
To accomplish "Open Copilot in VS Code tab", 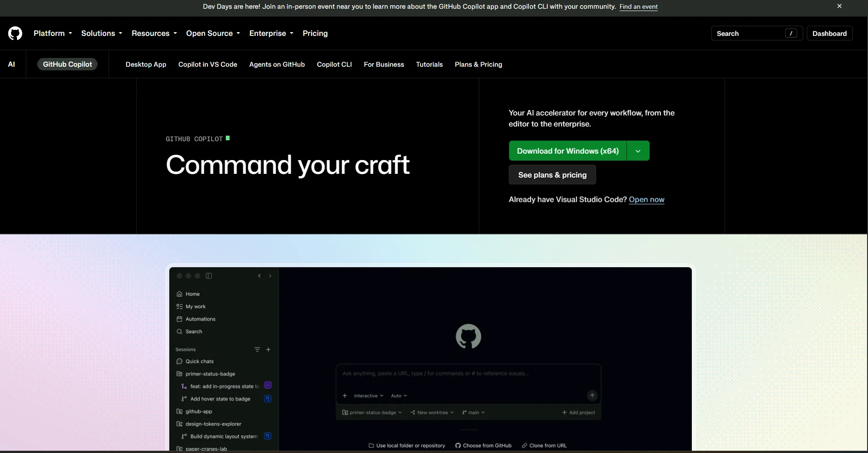I will pyautogui.click(x=208, y=64).
